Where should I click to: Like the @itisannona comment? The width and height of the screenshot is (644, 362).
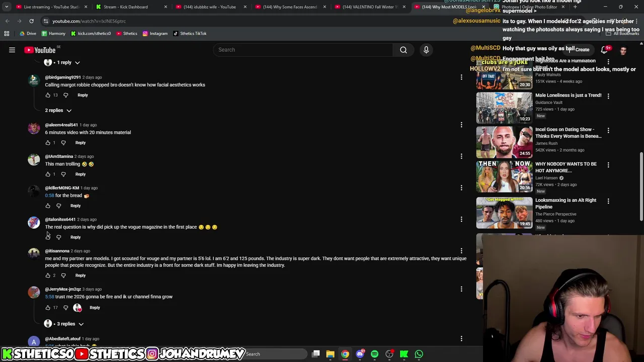(48, 276)
